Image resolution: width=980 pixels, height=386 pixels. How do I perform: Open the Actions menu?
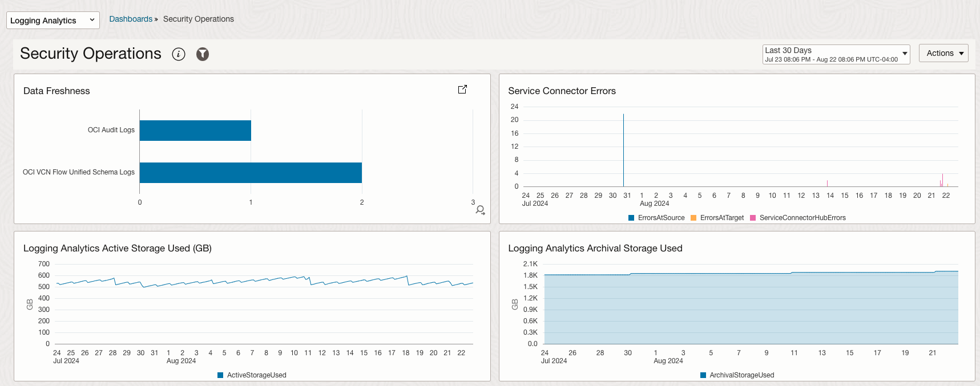pyautogui.click(x=943, y=53)
